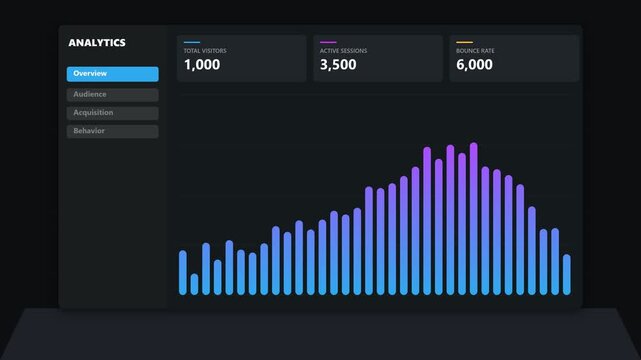This screenshot has width=641, height=360.
Task: Go to the Acquisition section
Action: click(x=112, y=113)
